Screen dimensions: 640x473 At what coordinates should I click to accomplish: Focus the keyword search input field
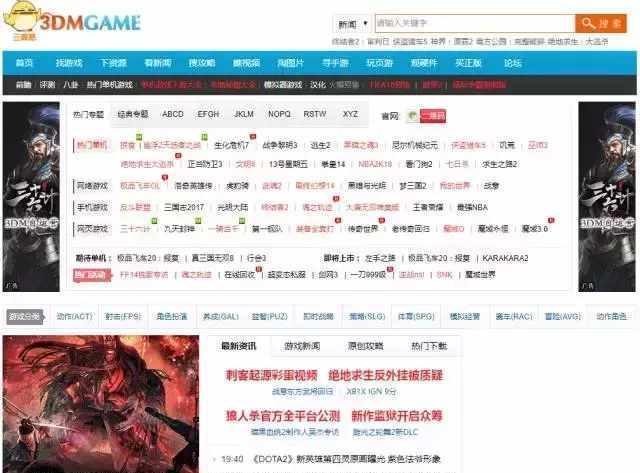475,23
